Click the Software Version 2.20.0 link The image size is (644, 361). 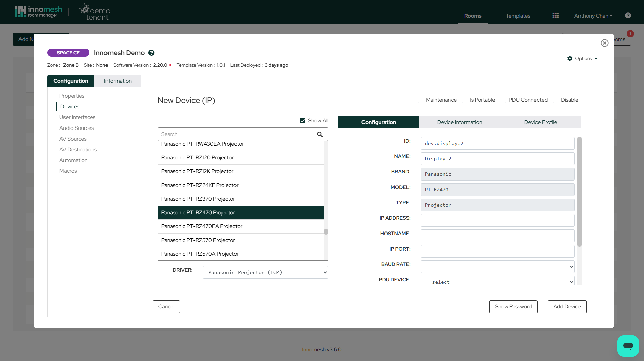click(x=160, y=65)
